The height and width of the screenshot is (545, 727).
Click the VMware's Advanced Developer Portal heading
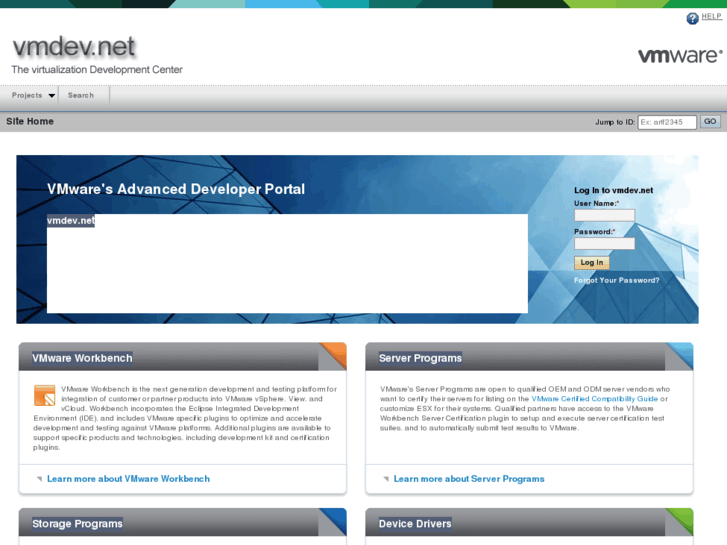click(x=176, y=189)
